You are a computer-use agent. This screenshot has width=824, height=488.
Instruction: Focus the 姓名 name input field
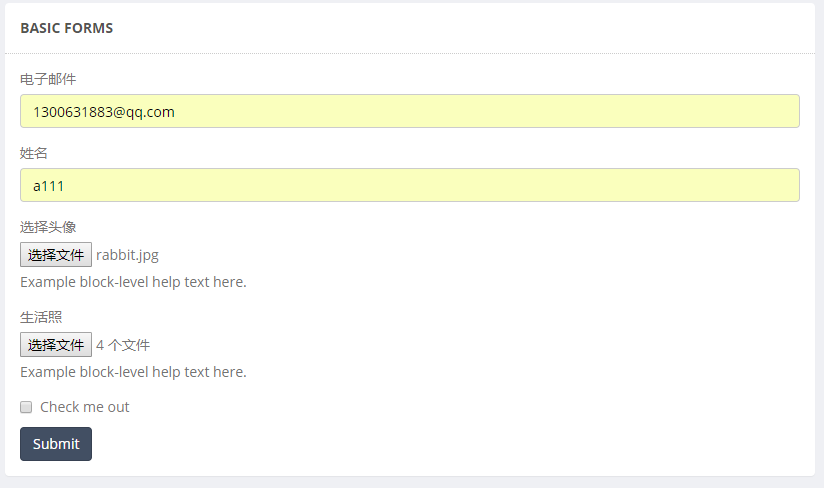(x=410, y=185)
